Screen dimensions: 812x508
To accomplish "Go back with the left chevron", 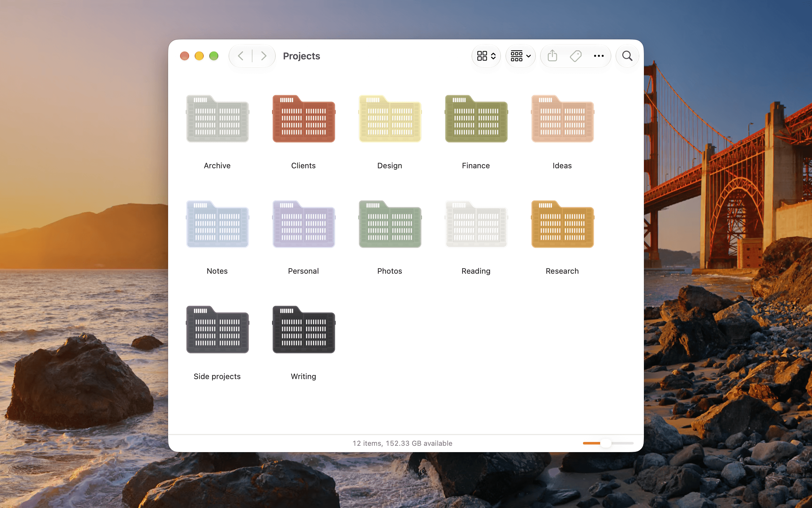I will (240, 56).
